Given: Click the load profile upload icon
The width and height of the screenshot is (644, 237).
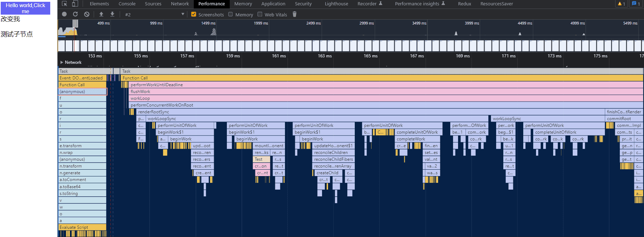Looking at the screenshot, I should click(101, 14).
